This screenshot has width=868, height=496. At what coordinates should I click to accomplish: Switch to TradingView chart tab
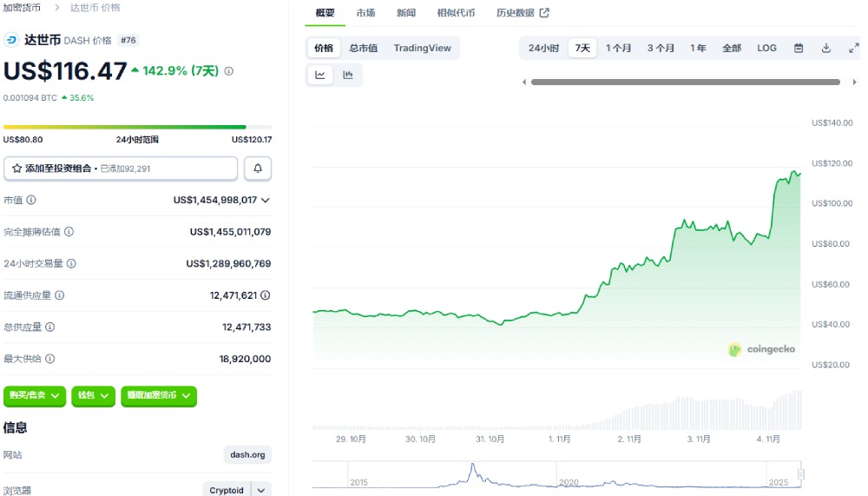click(x=423, y=49)
